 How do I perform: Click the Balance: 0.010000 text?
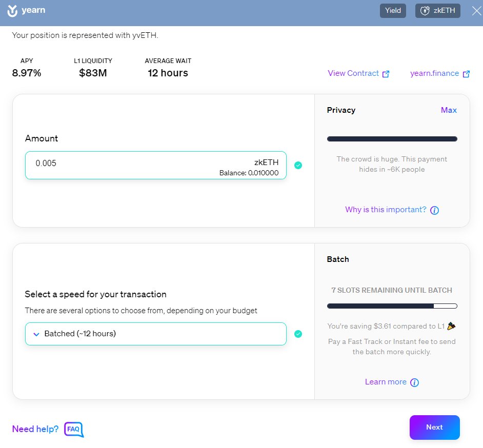click(249, 173)
